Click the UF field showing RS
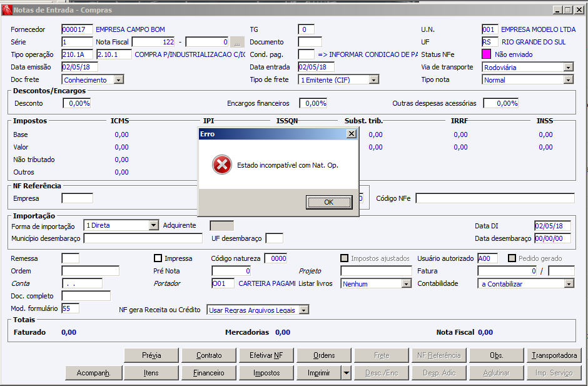Viewport: 588px width, 386px height. pos(490,42)
